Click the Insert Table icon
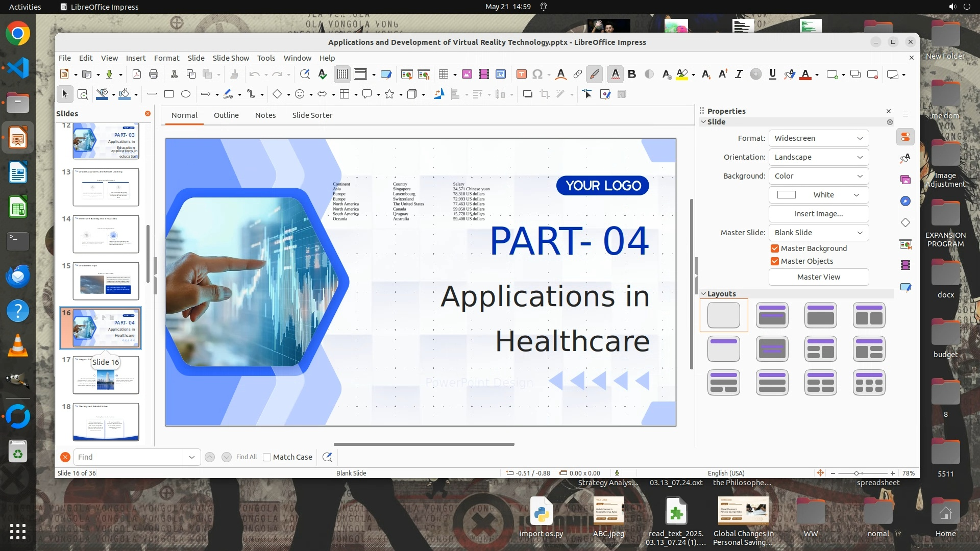This screenshot has width=980, height=551. point(443,74)
